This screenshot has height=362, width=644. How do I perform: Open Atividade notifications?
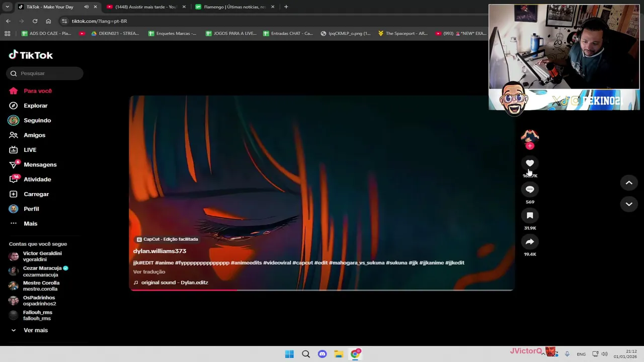[37, 179]
